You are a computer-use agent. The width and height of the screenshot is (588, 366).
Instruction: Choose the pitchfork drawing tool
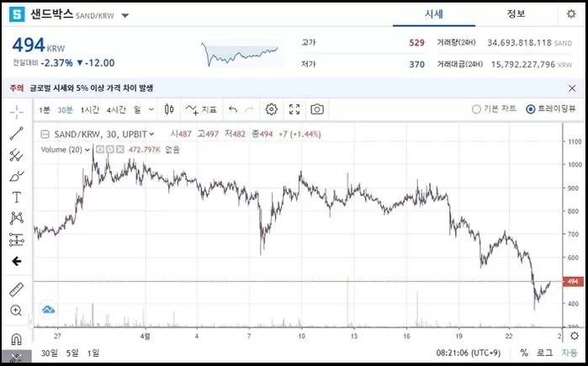17,155
